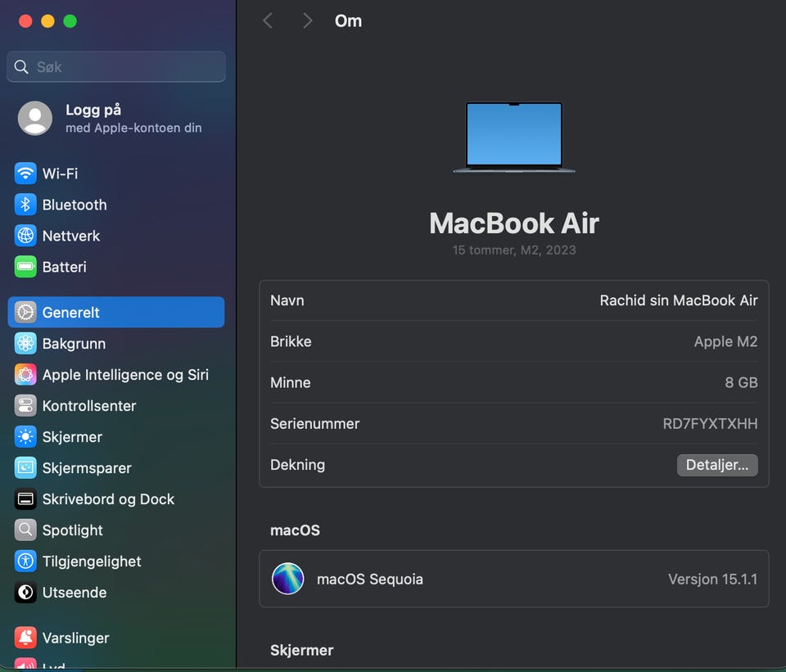Open Skjermsparer icon in sidebar
The height and width of the screenshot is (672, 786).
25,468
